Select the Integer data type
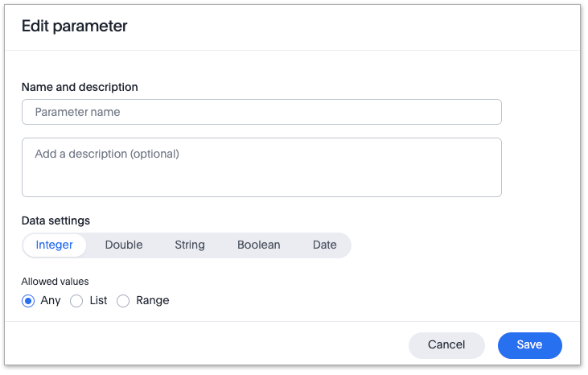 tap(55, 245)
